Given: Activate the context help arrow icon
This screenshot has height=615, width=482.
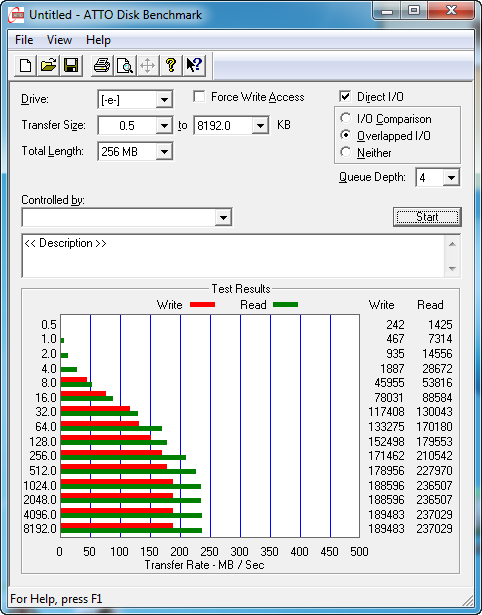Looking at the screenshot, I should (x=194, y=65).
